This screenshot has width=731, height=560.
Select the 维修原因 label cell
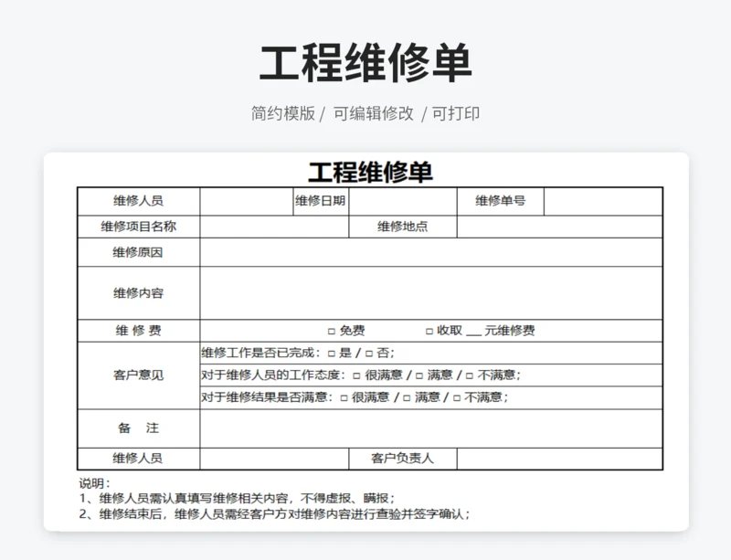tap(139, 253)
